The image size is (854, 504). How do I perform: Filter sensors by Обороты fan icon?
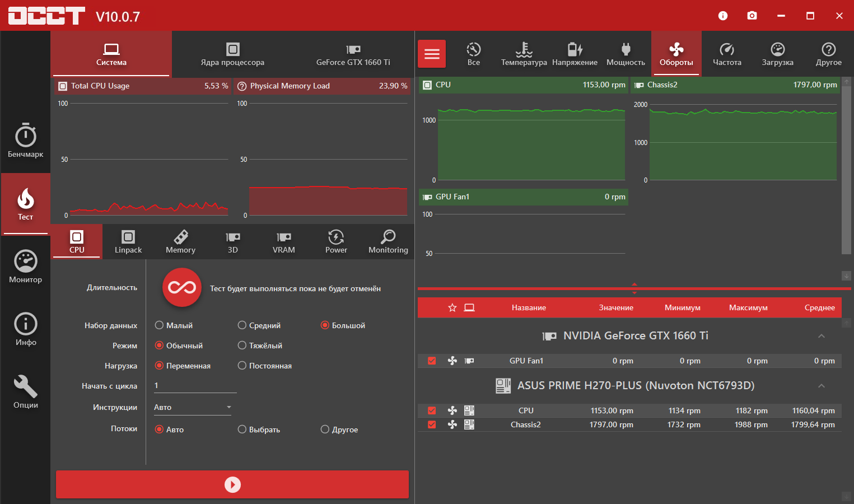point(676,54)
